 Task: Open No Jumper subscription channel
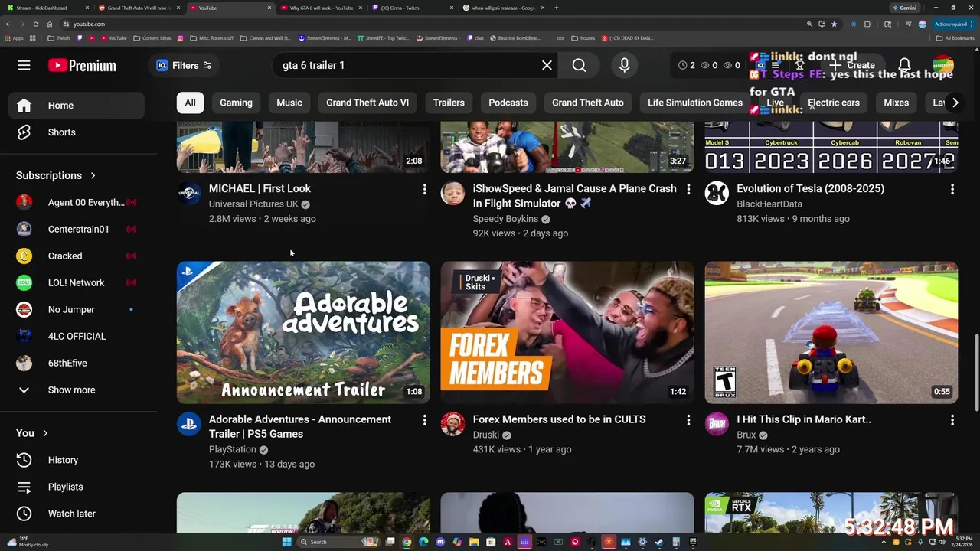coord(77,309)
